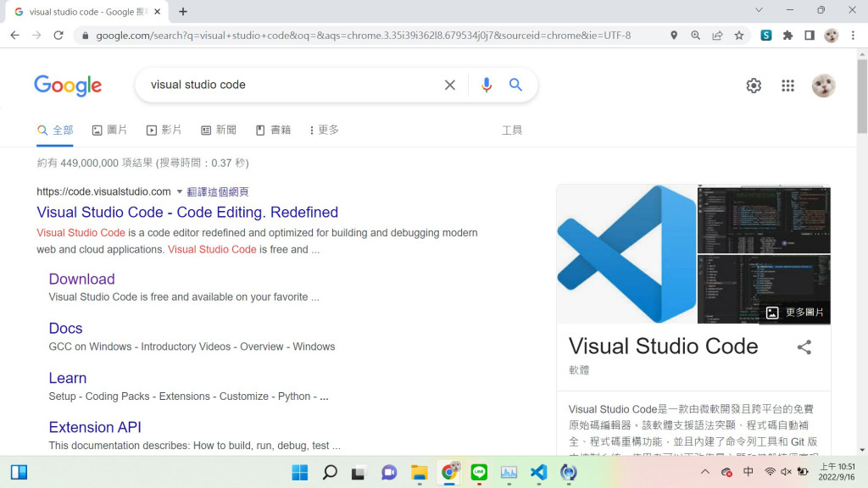Open the 更多 search filter menu
Viewport: 868px width, 488px height.
[325, 130]
